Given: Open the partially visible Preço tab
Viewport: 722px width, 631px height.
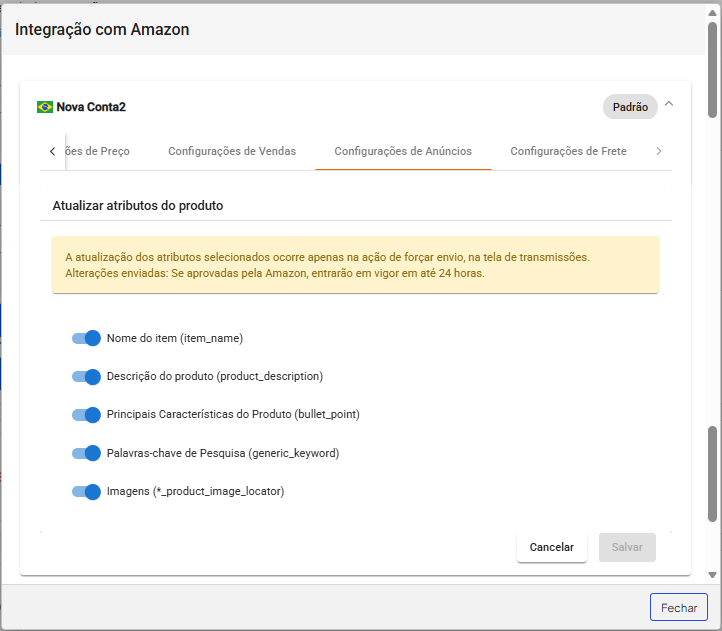Looking at the screenshot, I should click(x=98, y=151).
